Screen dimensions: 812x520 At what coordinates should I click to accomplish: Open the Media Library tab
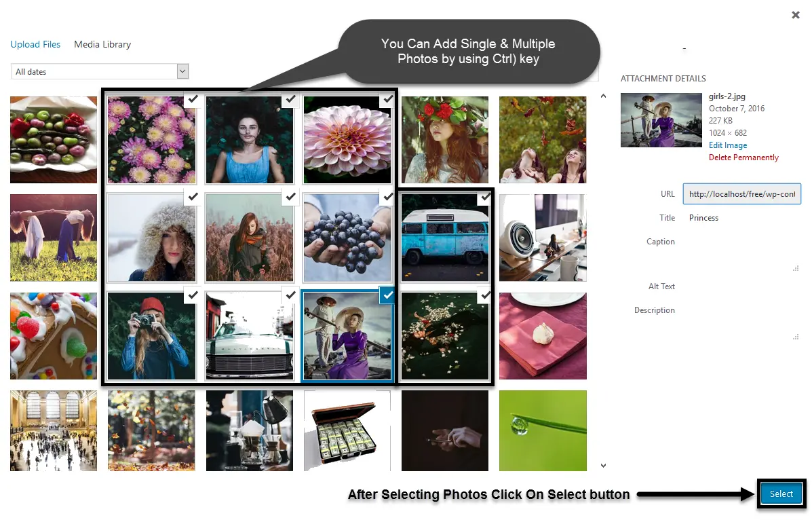[102, 45]
